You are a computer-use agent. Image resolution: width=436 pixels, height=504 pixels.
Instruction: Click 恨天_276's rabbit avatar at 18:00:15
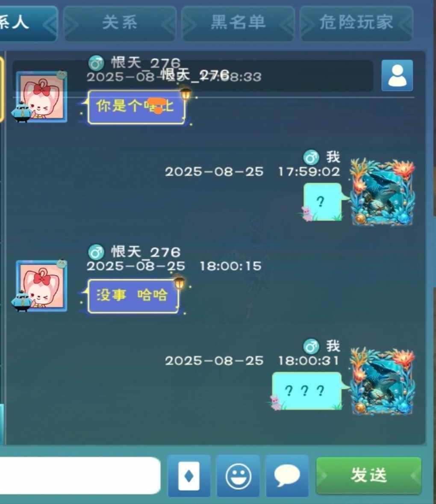41,286
